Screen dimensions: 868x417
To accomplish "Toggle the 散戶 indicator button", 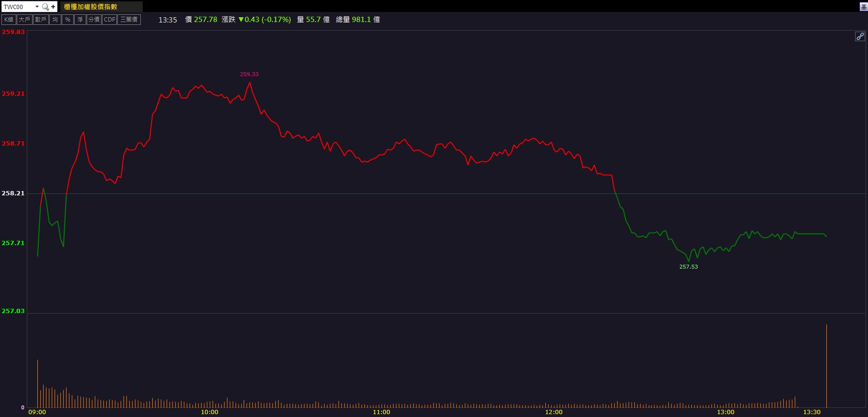I will [x=41, y=20].
